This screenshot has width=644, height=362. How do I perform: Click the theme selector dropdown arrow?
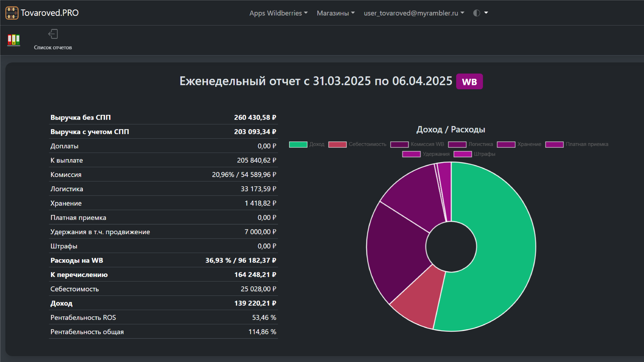coord(486,13)
